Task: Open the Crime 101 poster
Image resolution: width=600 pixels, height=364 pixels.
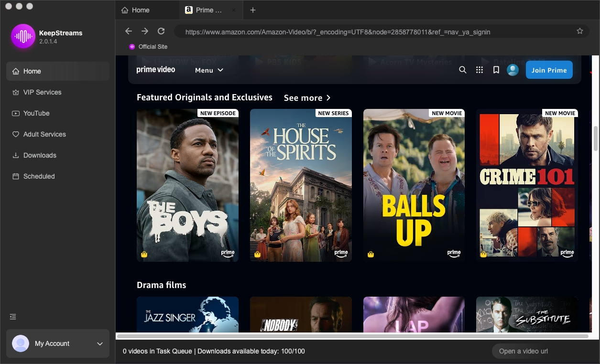Action: (x=527, y=185)
